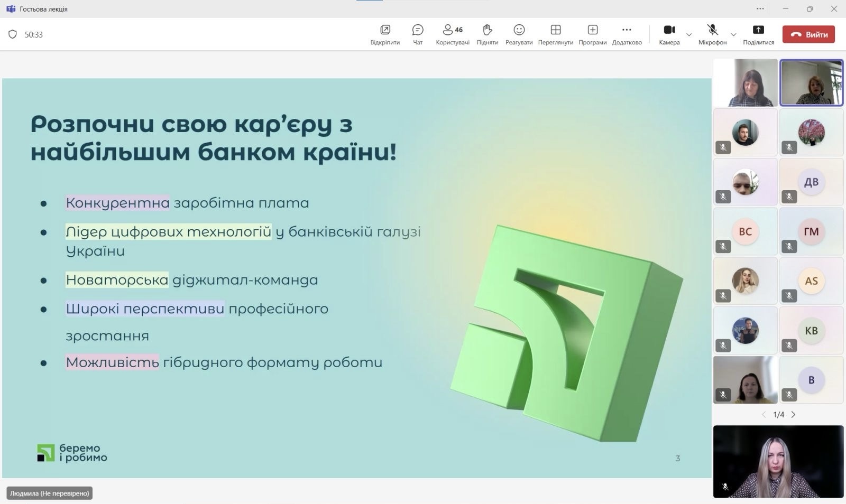Image resolution: width=846 pixels, height=504 pixels.
Task: Go to the next page of participants
Action: [793, 415]
